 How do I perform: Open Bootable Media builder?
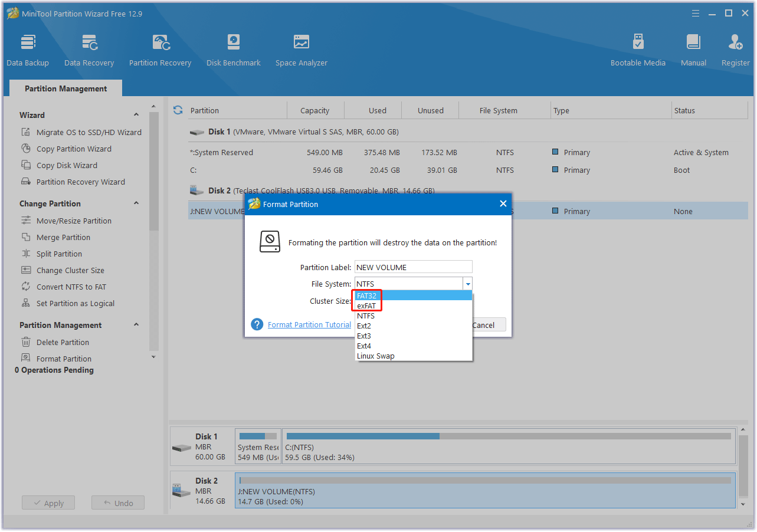[638, 50]
